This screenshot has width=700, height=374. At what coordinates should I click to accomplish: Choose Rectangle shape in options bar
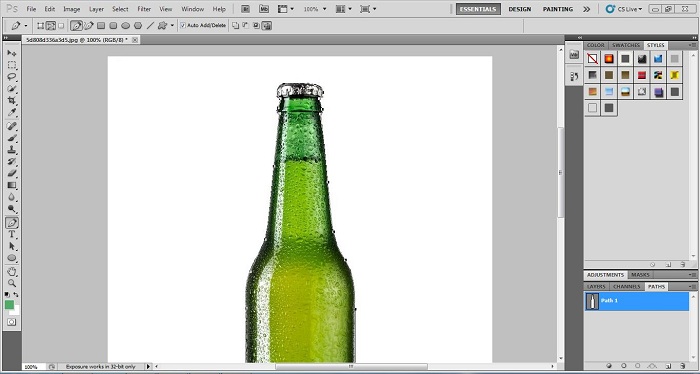click(101, 25)
